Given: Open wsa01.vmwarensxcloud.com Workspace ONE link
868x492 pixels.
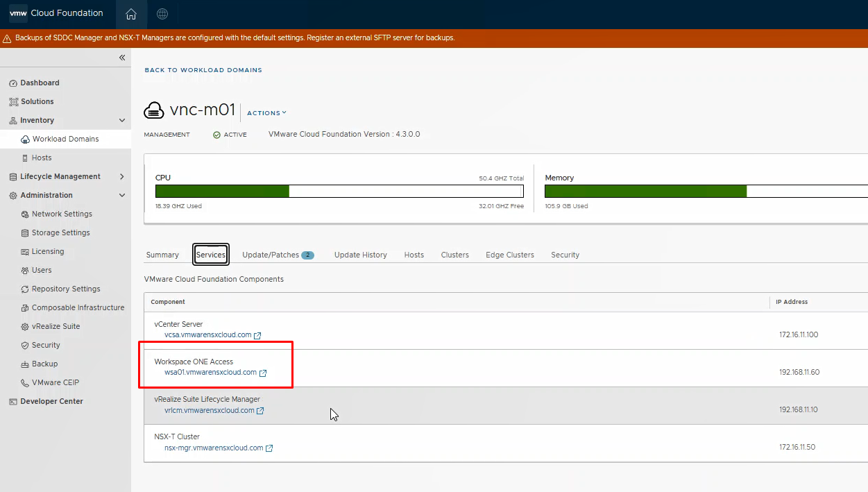Looking at the screenshot, I should [211, 373].
